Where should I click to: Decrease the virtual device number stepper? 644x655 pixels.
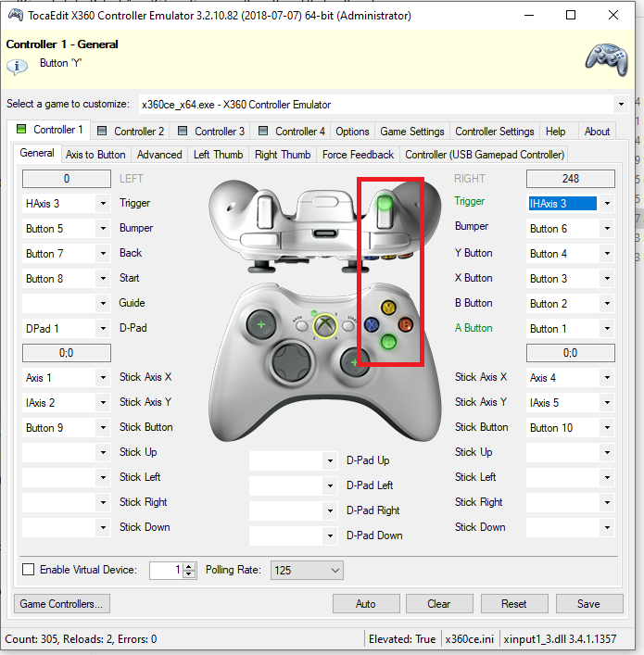click(x=189, y=574)
